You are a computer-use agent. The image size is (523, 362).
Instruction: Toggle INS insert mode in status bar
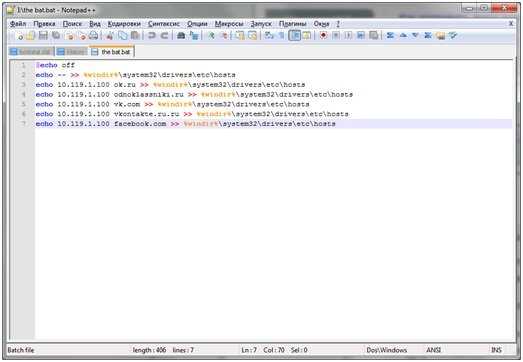pos(496,350)
